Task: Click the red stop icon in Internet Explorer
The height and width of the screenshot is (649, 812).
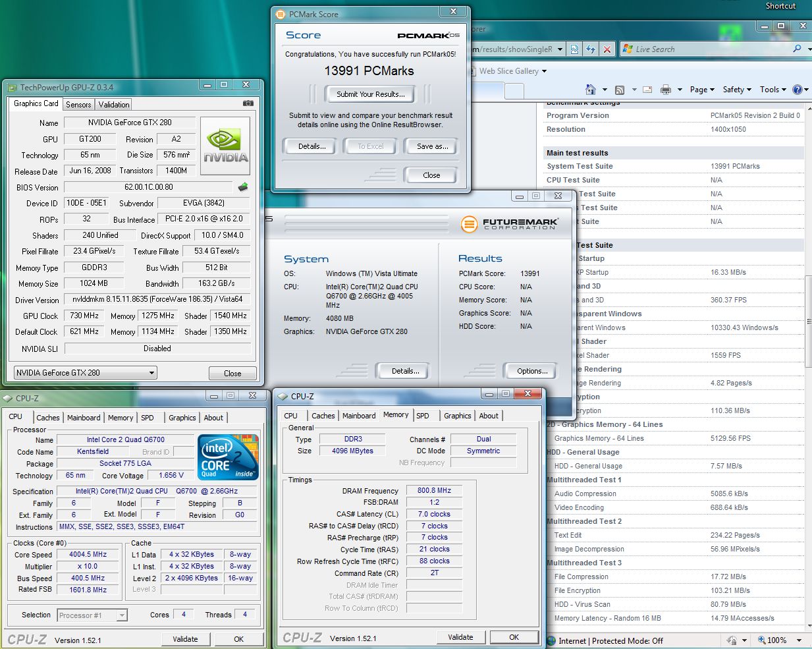Action: pos(607,49)
